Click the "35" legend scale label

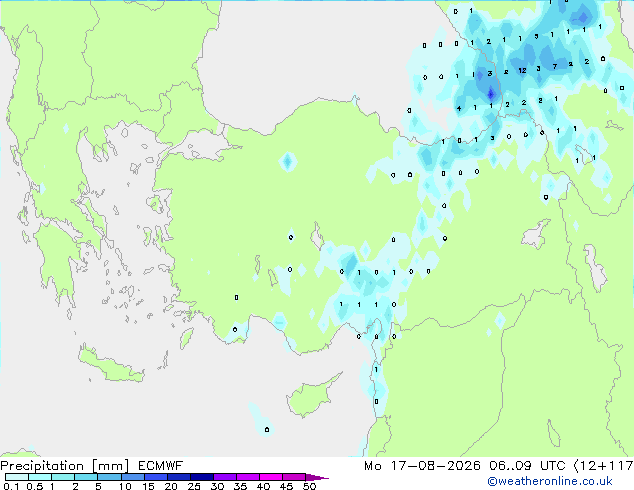pos(240,486)
